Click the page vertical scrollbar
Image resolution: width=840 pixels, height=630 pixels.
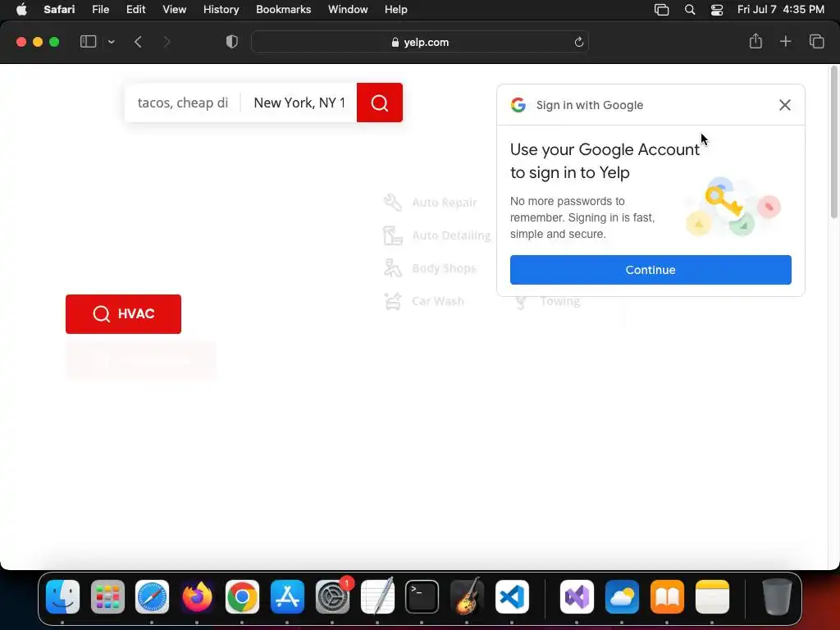pos(833,142)
